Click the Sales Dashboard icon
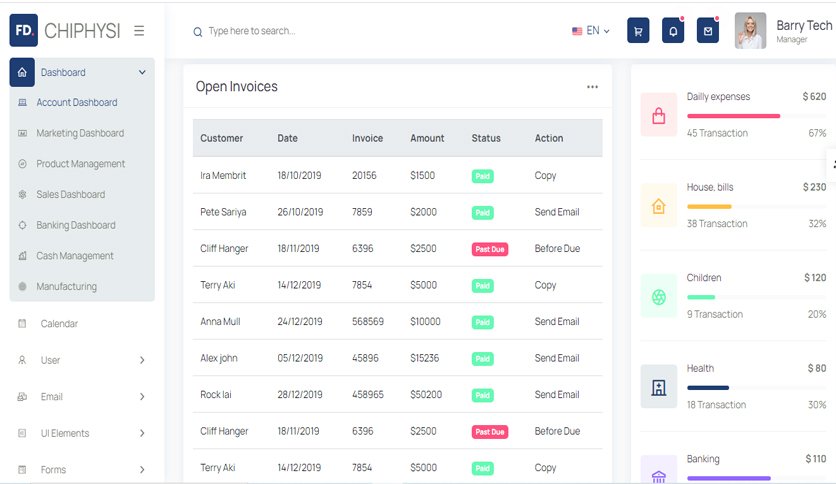836x484 pixels. coord(22,195)
